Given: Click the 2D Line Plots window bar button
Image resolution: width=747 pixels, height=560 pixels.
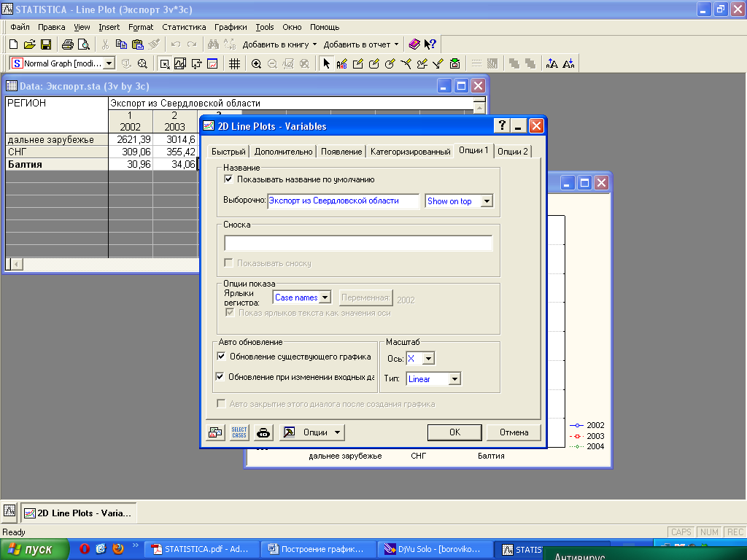Looking at the screenshot, I should [x=79, y=513].
